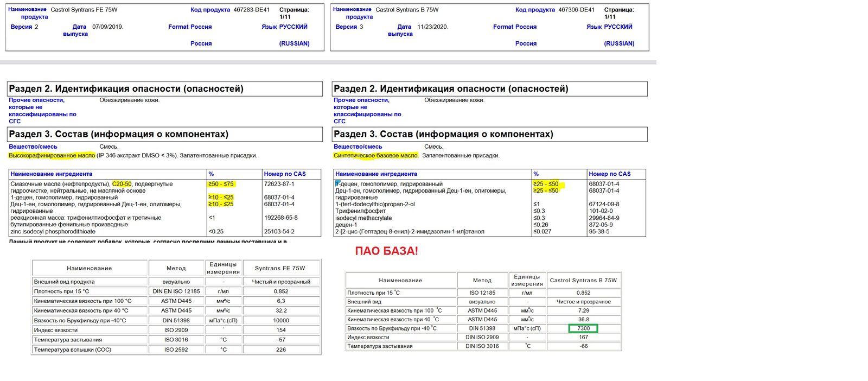Screen dimensions: 868x381
Task: Click ingredient '1-(tert-dodecylthio)propan-2-ol'
Action: coord(375,204)
